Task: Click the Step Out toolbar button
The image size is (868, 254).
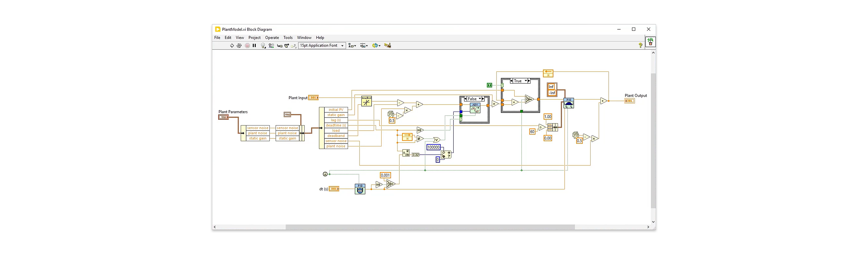Action: [294, 45]
